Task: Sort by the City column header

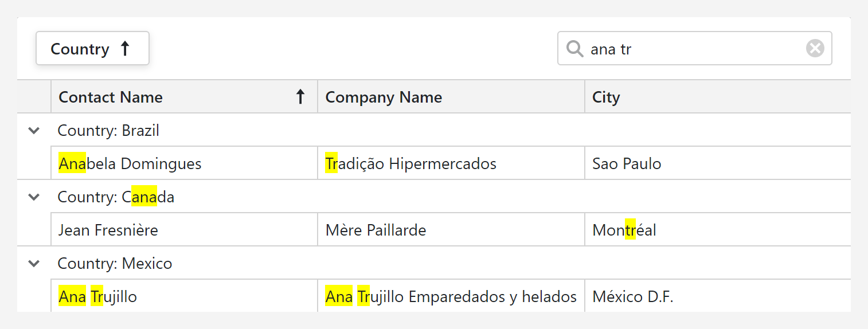Action: [x=606, y=97]
